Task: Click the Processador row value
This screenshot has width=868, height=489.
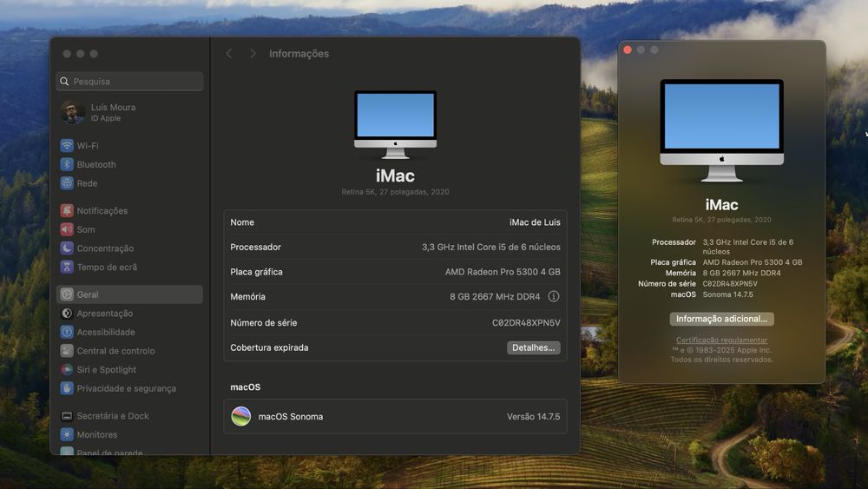Action: [491, 247]
